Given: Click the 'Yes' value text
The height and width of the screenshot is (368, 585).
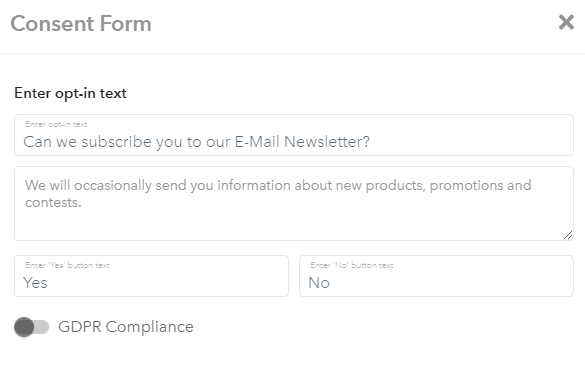Looking at the screenshot, I should (35, 283).
